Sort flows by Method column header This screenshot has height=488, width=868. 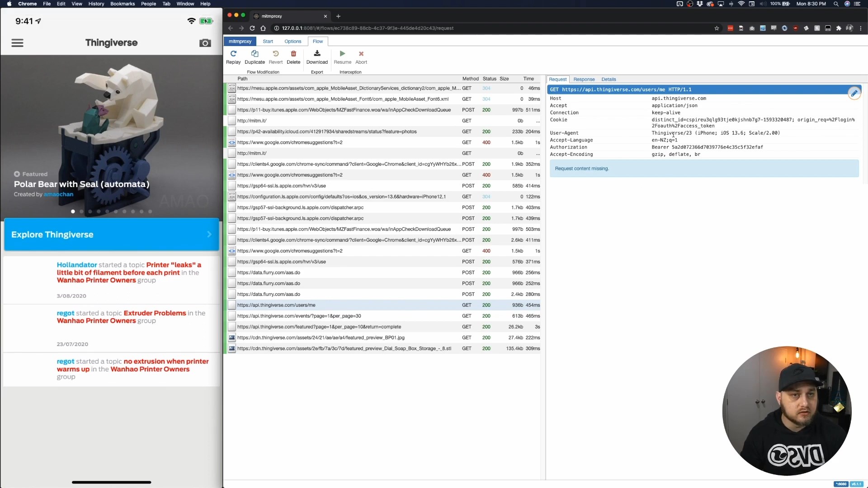(470, 79)
